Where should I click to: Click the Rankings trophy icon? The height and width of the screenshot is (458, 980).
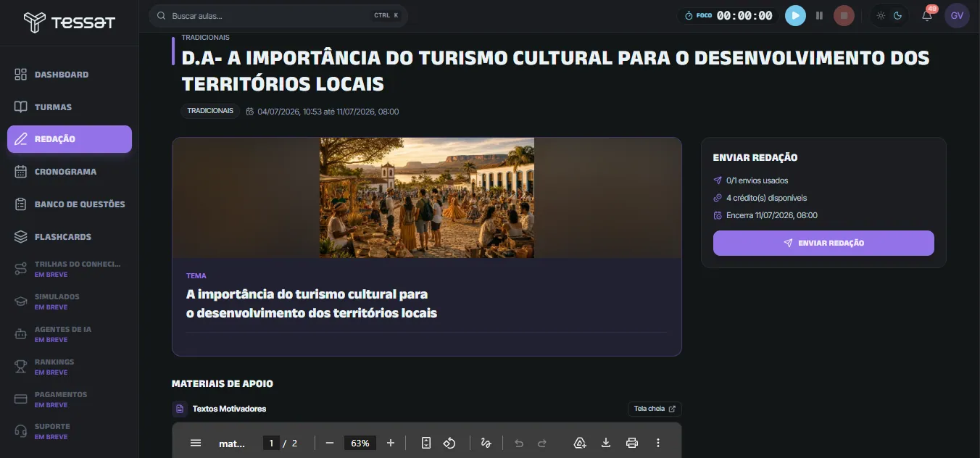[21, 367]
